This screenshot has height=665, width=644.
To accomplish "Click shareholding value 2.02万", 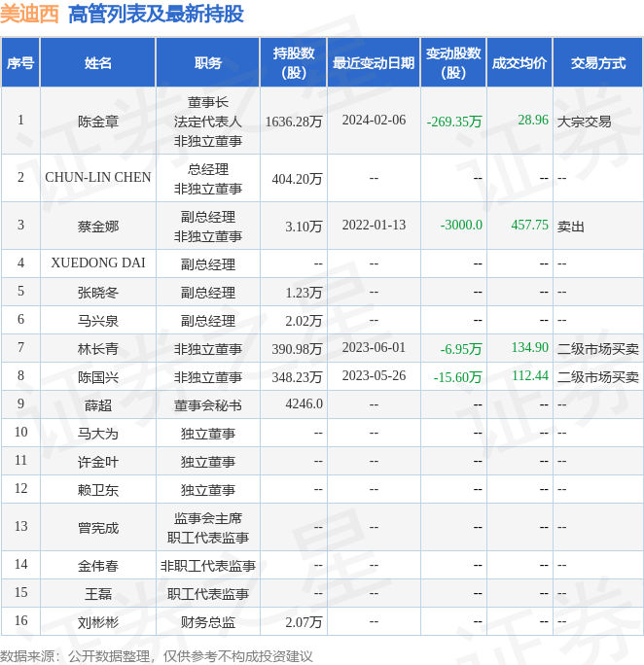I will pyautogui.click(x=304, y=321).
